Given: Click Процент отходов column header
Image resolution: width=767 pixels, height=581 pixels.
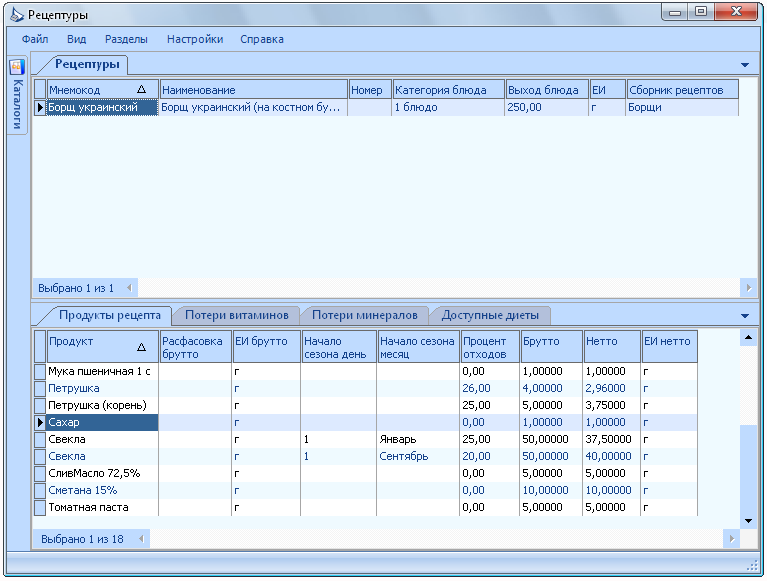Looking at the screenshot, I should tap(490, 347).
